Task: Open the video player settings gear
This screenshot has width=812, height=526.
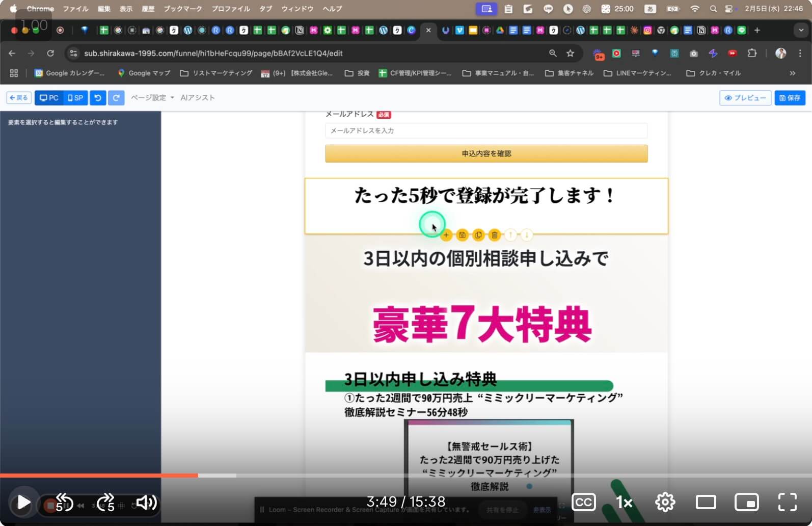Action: pyautogui.click(x=665, y=503)
